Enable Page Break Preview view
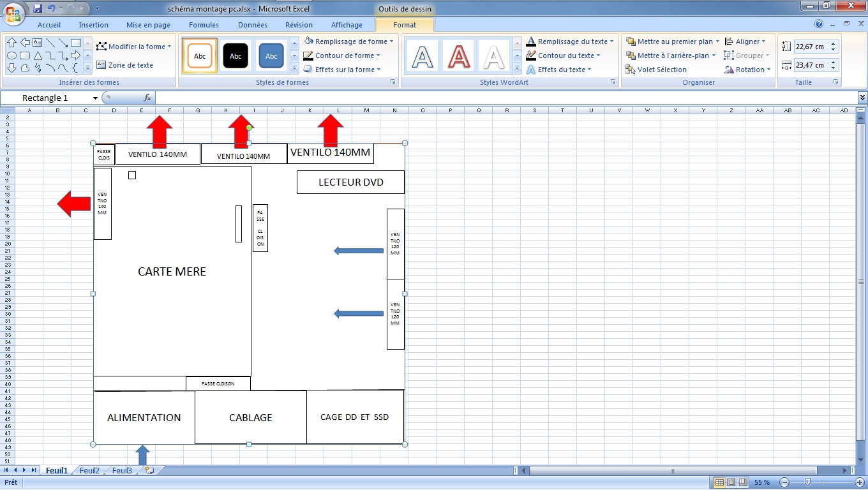The height and width of the screenshot is (490, 868). pos(744,482)
